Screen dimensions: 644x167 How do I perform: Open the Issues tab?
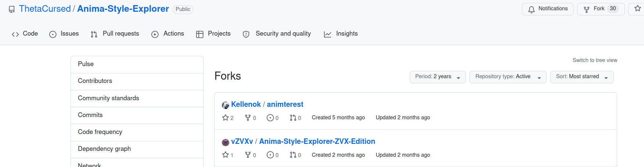click(64, 34)
